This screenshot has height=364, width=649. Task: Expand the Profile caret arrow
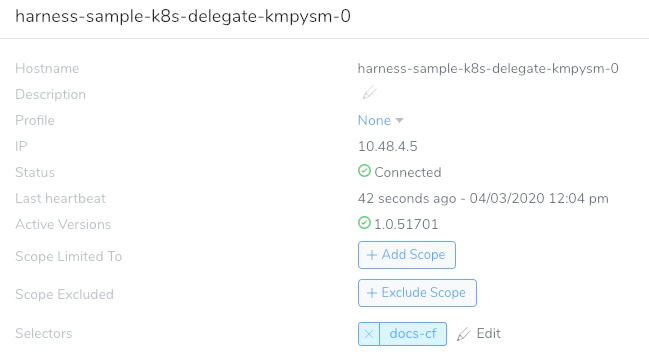click(x=399, y=121)
